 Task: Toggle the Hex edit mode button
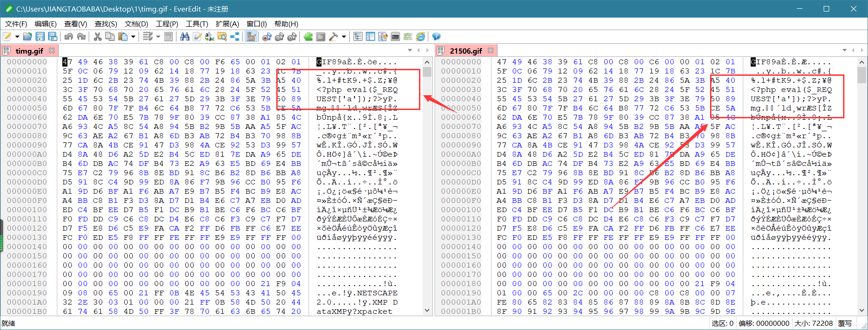(x=251, y=37)
